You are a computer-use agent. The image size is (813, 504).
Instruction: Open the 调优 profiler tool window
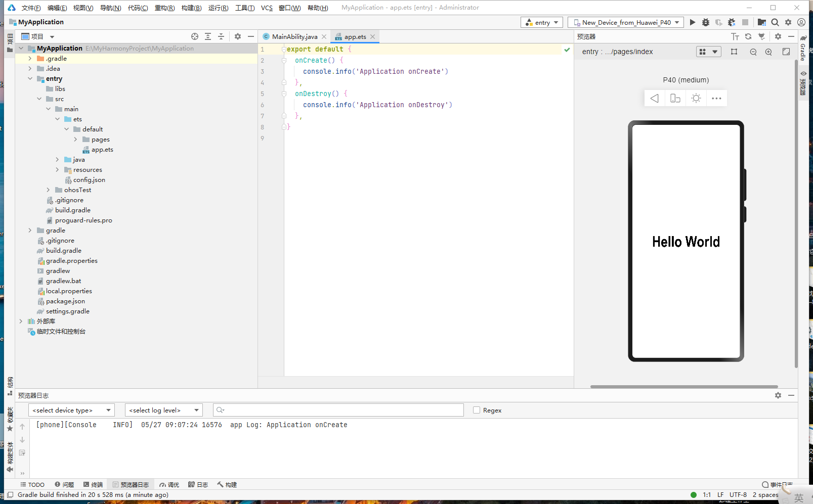pyautogui.click(x=169, y=484)
